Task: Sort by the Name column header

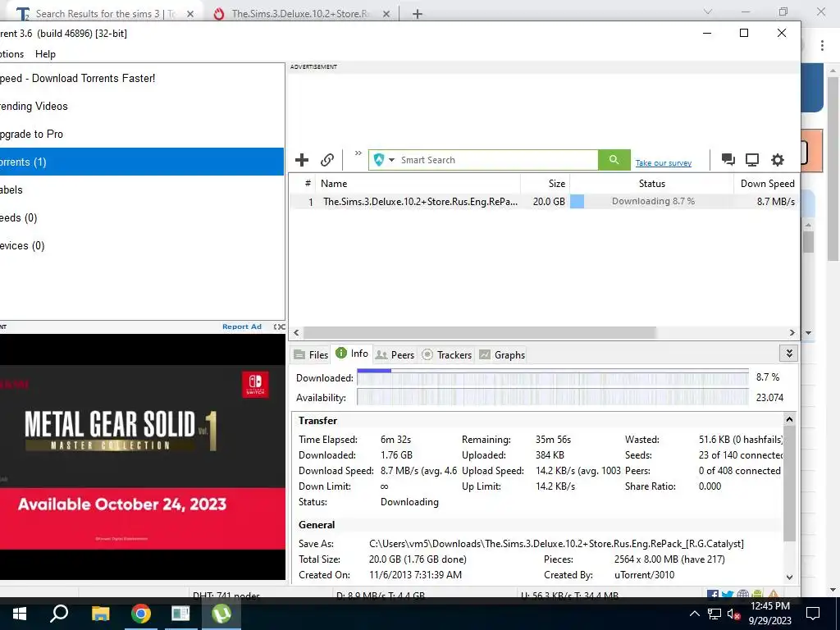Action: tap(418, 183)
